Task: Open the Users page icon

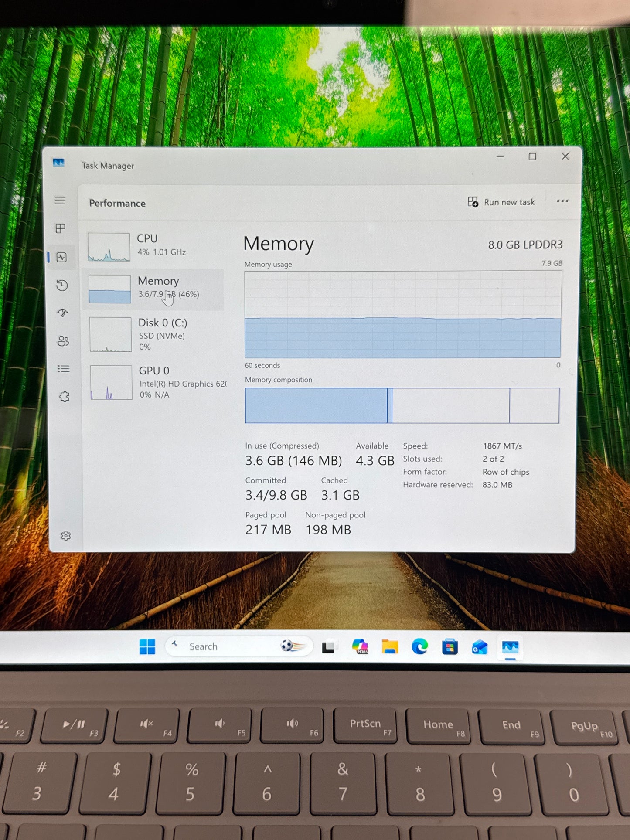Action: [63, 341]
